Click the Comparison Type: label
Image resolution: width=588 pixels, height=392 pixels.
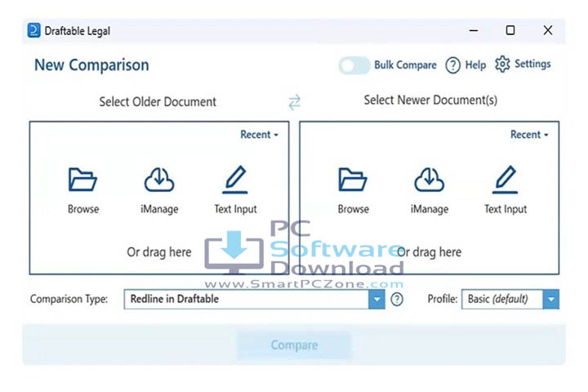pyautogui.click(x=69, y=299)
